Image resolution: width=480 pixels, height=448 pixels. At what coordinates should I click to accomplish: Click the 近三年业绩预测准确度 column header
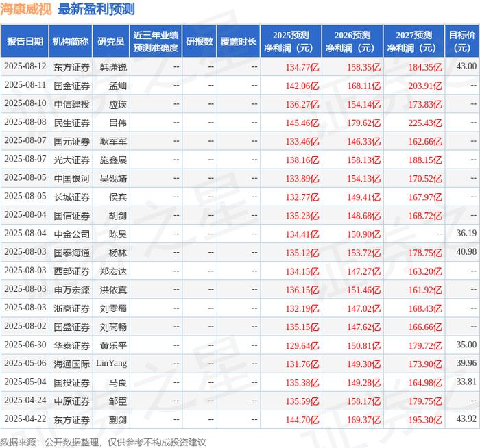(x=156, y=41)
